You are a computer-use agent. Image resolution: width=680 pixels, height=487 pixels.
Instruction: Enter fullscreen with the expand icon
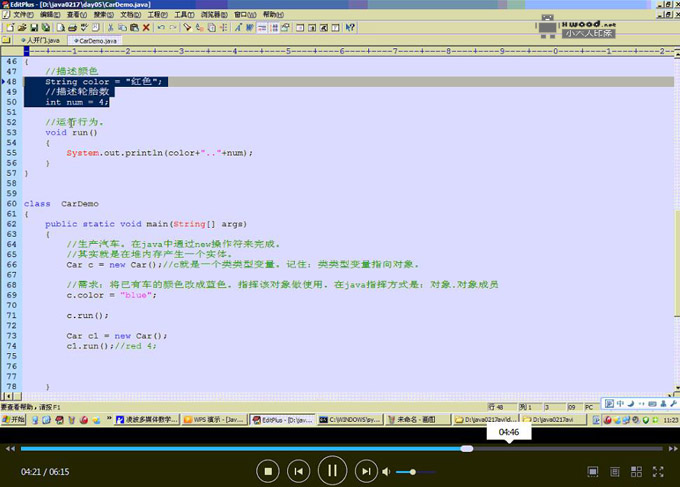tap(658, 472)
